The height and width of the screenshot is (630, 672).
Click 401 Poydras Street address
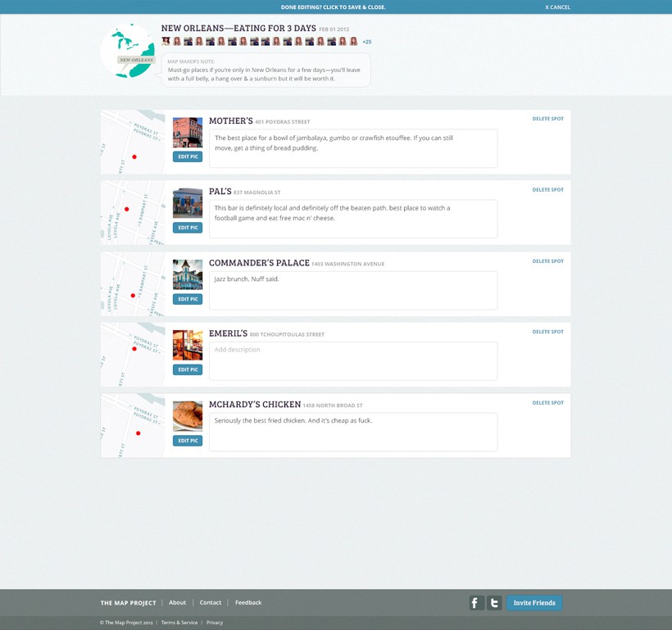click(283, 122)
